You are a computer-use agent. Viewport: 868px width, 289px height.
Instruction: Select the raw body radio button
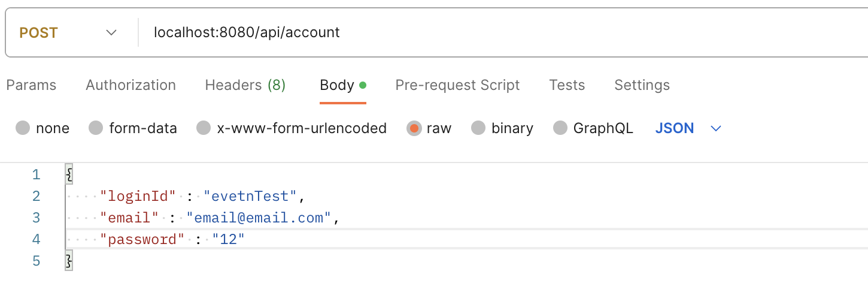414,128
